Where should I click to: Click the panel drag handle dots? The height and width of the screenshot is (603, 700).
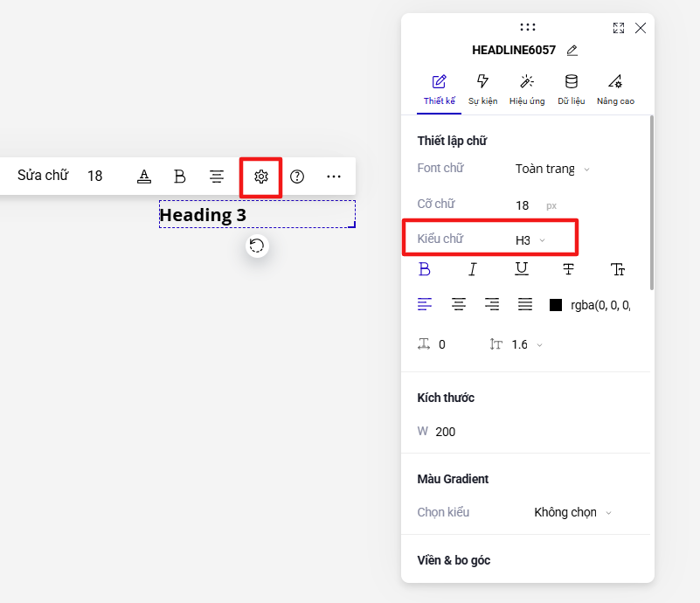528,27
